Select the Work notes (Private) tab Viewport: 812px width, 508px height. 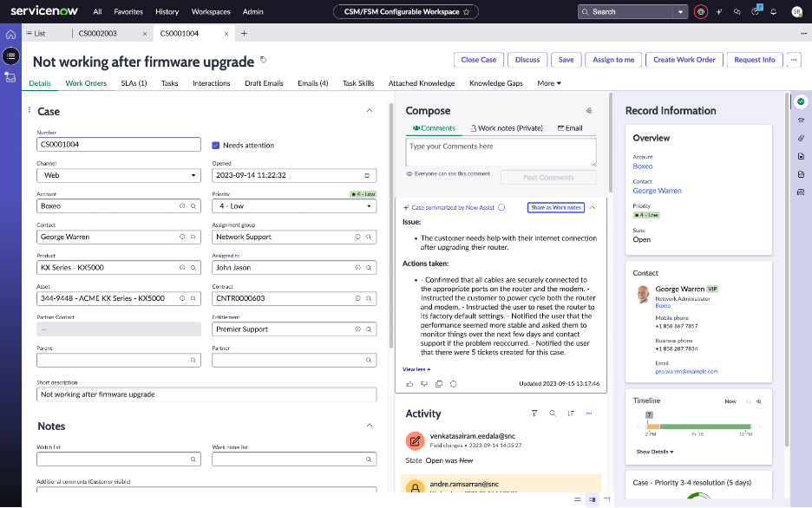pos(511,128)
